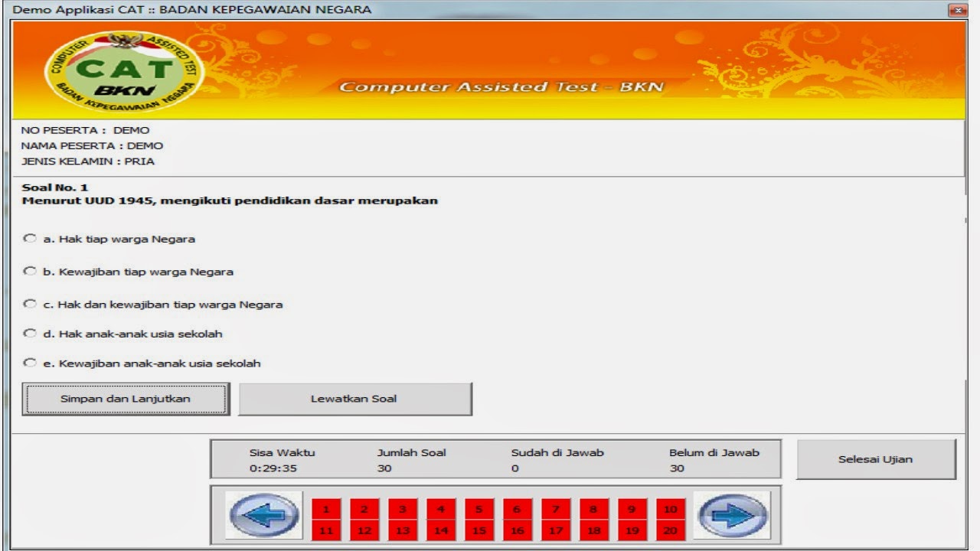
Task: Click the blue right navigation arrow
Action: pos(733,516)
